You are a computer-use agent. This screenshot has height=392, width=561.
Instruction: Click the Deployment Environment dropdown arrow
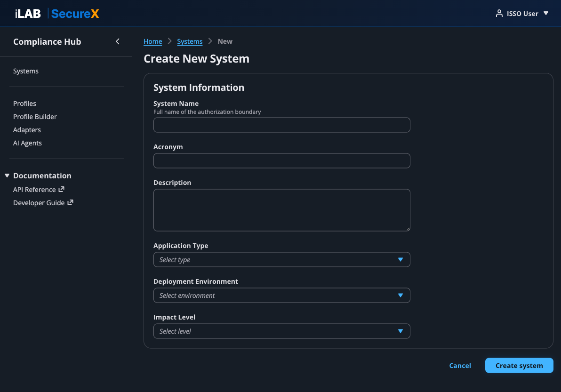(x=401, y=296)
